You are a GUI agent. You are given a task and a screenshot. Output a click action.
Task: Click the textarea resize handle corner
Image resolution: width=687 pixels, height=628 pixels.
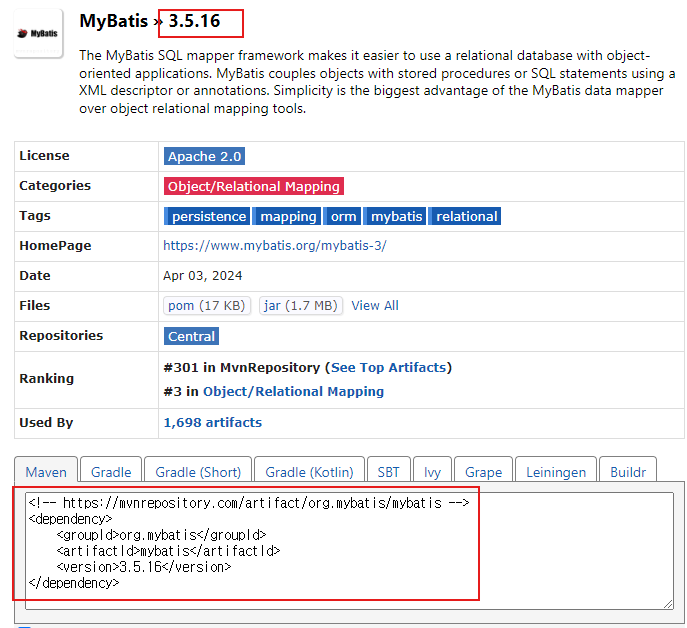pyautogui.click(x=668, y=604)
